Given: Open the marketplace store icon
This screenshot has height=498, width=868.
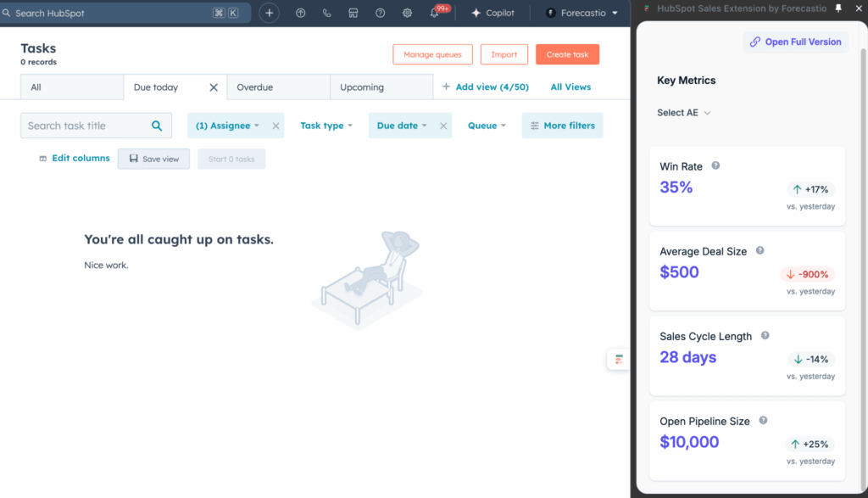Looking at the screenshot, I should click(353, 13).
